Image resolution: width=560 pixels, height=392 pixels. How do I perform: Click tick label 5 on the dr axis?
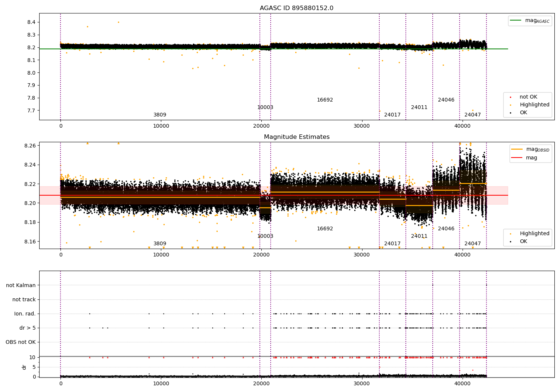coord(34,367)
